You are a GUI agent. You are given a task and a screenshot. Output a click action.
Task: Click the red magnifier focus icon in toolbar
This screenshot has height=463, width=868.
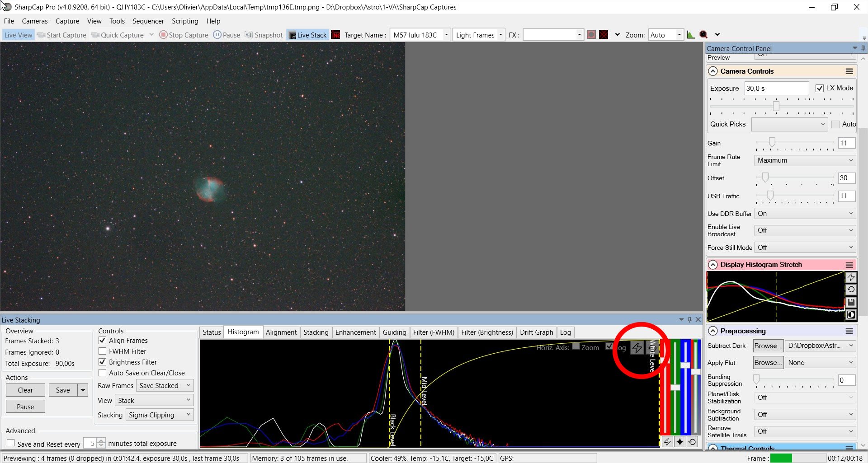tap(703, 35)
